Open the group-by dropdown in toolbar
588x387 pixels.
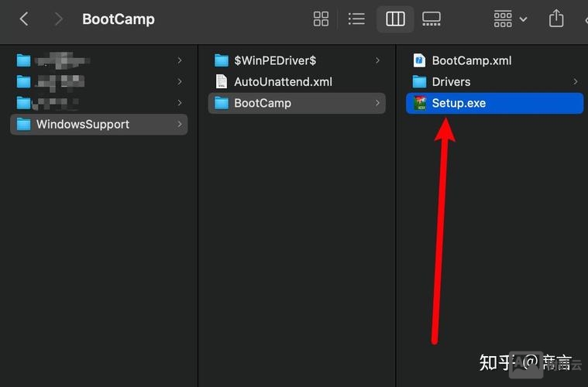(x=510, y=19)
